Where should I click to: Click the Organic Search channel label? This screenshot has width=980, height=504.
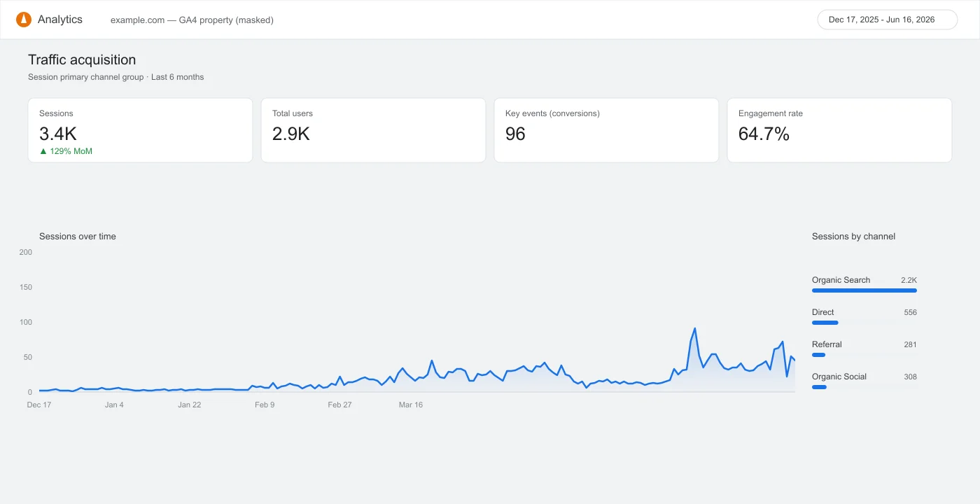click(841, 280)
